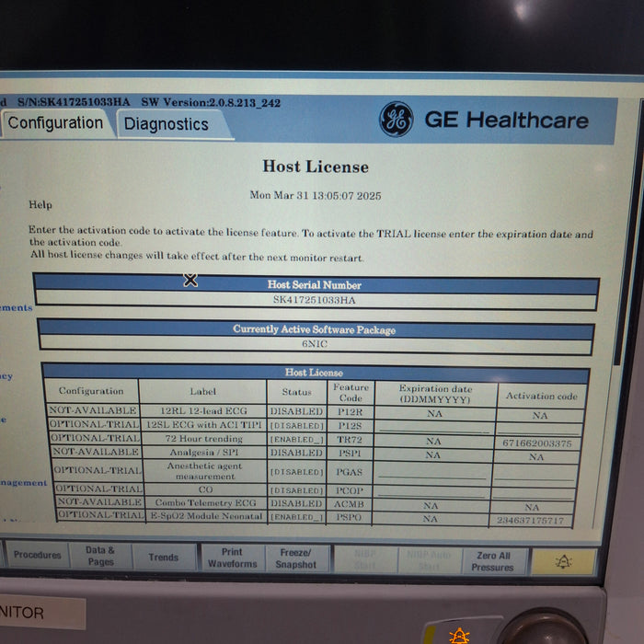Viewport: 644px width, 644px height.
Task: Toggle the 12SL ECG with ACI TIPI status
Action: 296,426
